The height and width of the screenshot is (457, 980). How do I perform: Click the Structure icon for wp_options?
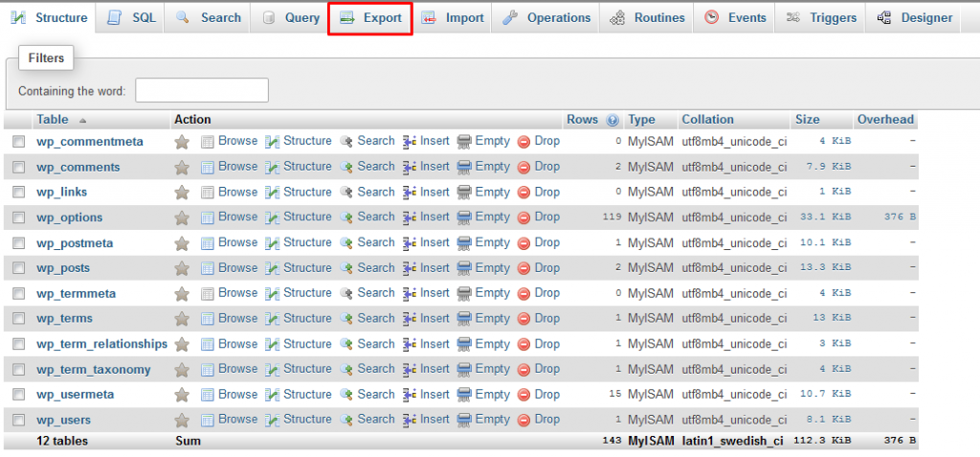(x=272, y=217)
